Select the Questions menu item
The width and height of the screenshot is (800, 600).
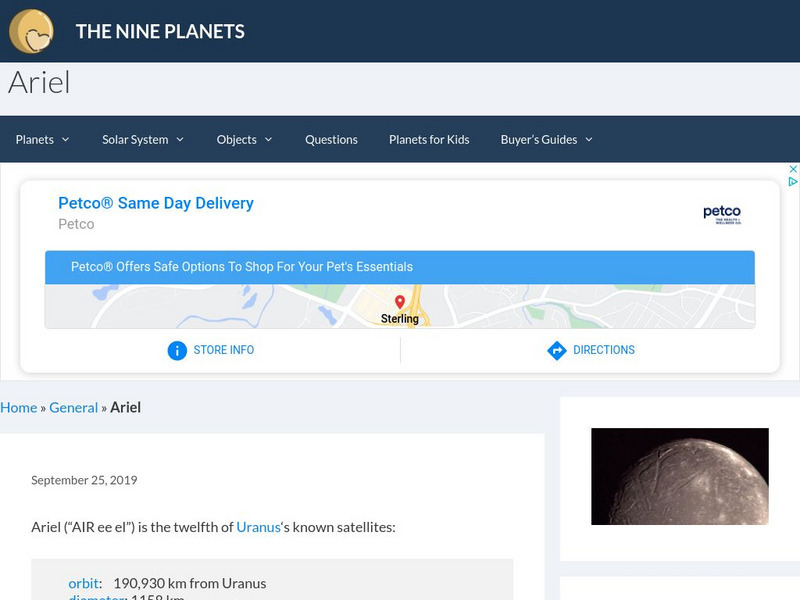tap(331, 140)
